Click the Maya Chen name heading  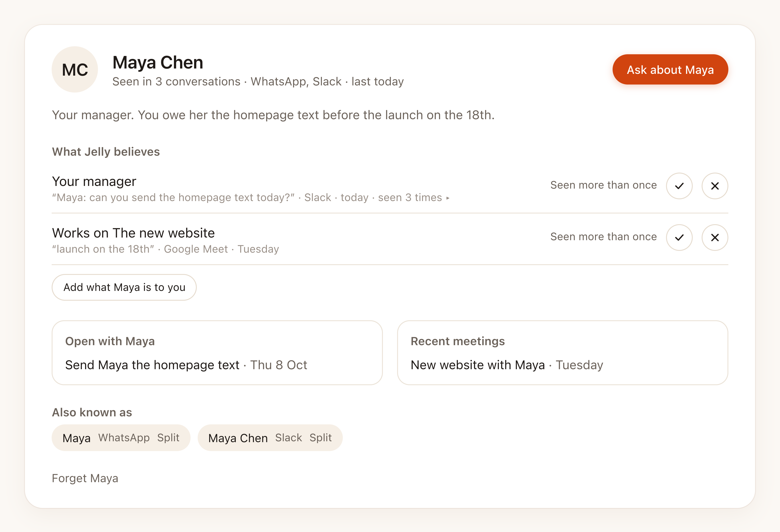[158, 62]
